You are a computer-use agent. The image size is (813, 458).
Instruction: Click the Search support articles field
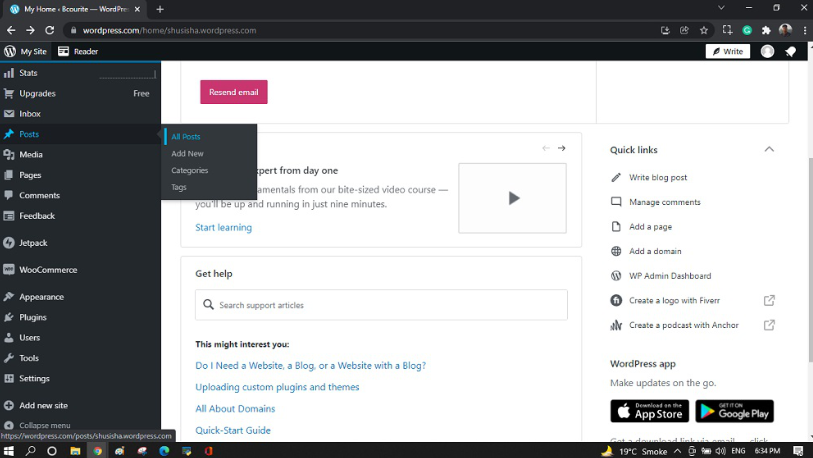[381, 305]
